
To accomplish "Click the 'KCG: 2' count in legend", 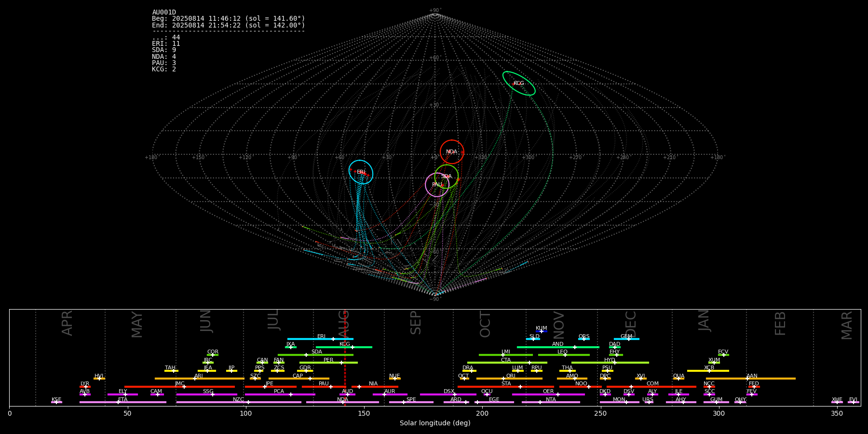I will coord(164,69).
